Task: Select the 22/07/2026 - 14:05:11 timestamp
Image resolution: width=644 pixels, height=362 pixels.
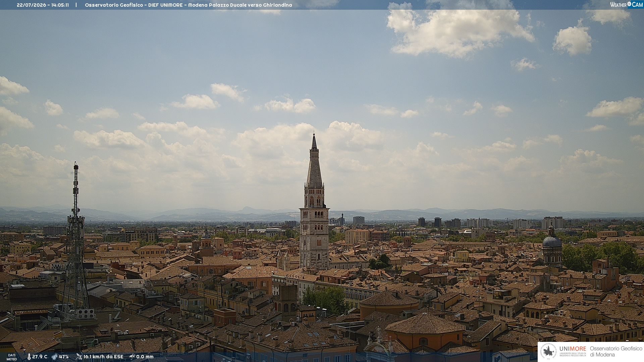Action: coord(43,5)
